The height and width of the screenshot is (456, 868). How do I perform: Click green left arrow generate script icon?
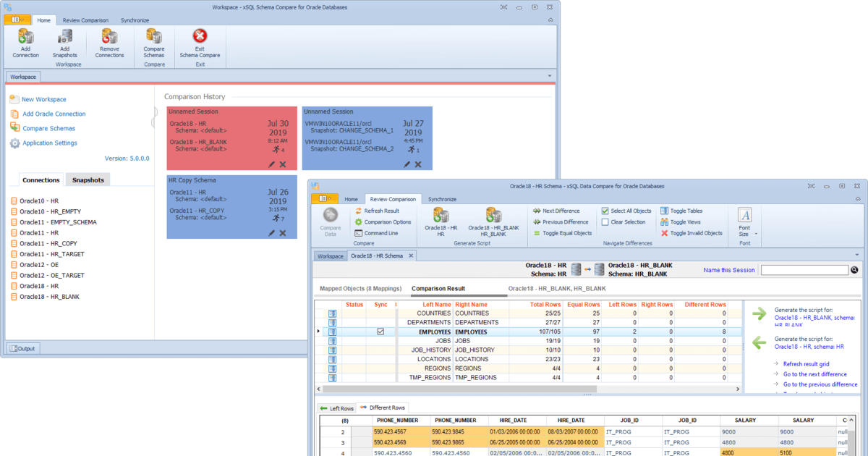point(759,342)
